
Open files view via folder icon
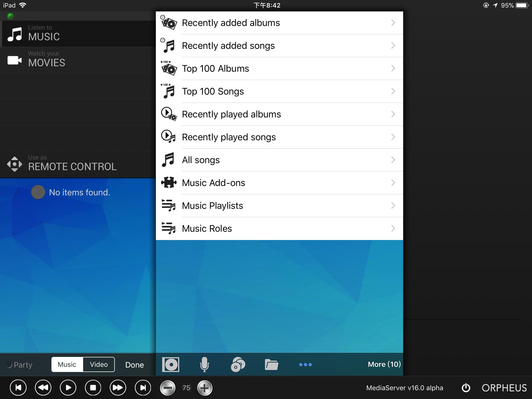coord(271,364)
